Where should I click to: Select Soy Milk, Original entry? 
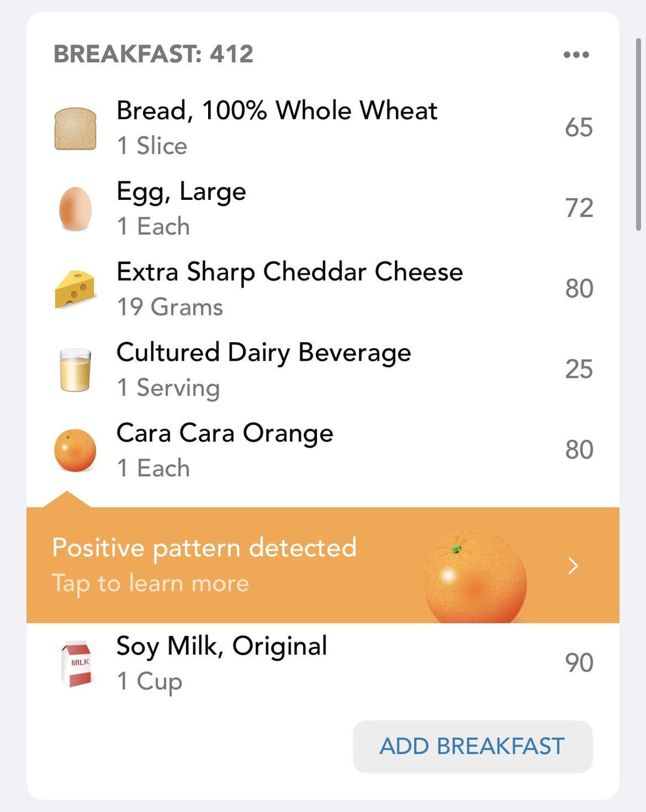[323, 664]
